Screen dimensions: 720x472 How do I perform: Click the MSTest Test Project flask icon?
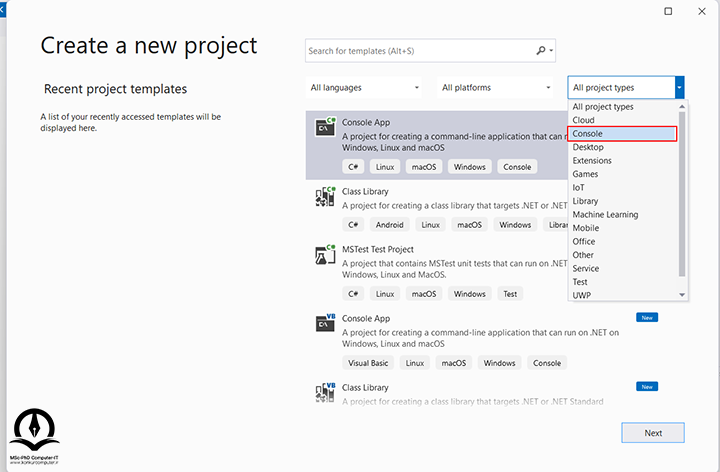point(325,254)
